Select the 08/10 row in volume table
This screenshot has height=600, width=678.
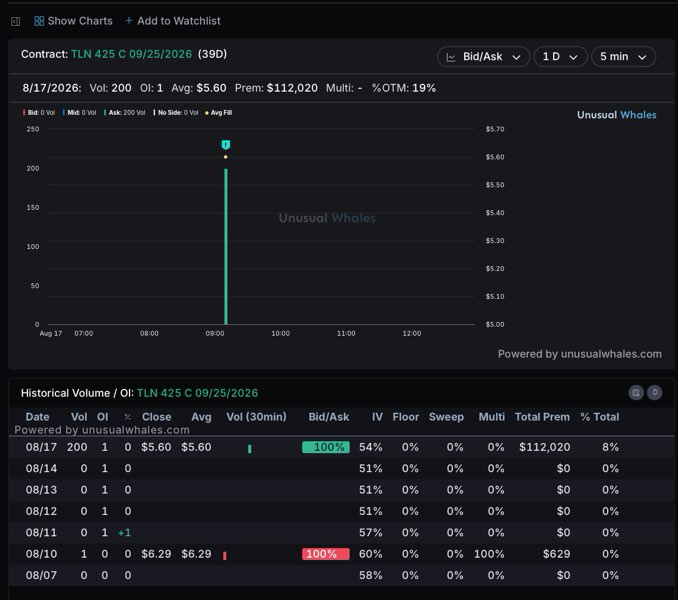pyautogui.click(x=339, y=554)
